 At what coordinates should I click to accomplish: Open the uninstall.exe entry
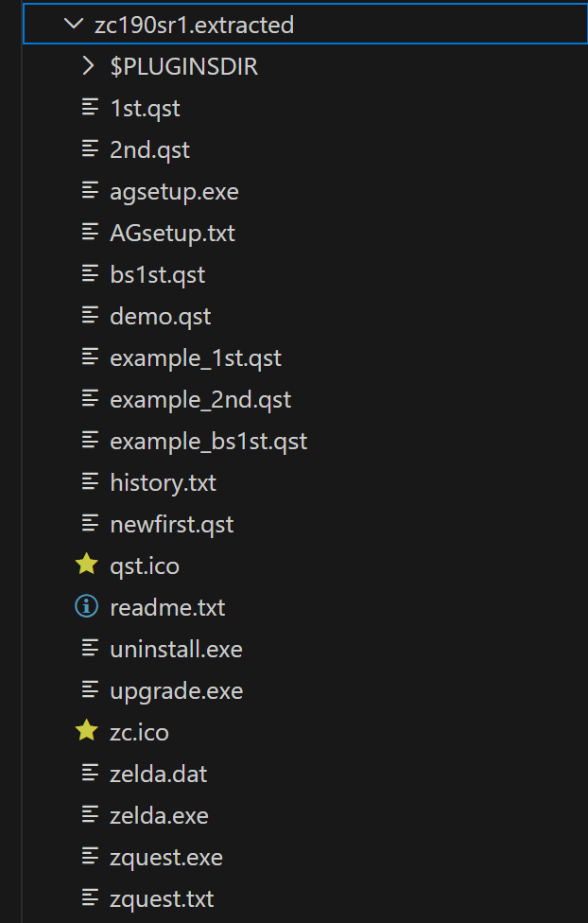(305, 649)
